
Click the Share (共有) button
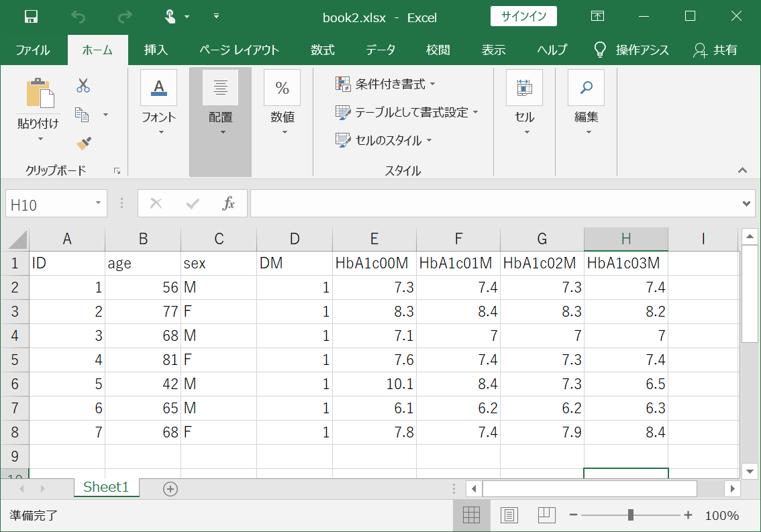[x=715, y=50]
